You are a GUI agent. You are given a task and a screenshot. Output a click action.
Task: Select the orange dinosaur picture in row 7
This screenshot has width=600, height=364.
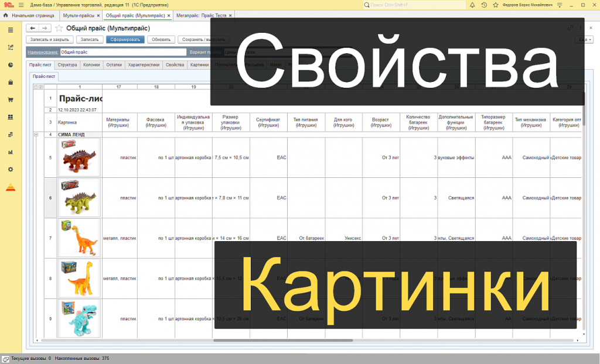click(x=79, y=238)
